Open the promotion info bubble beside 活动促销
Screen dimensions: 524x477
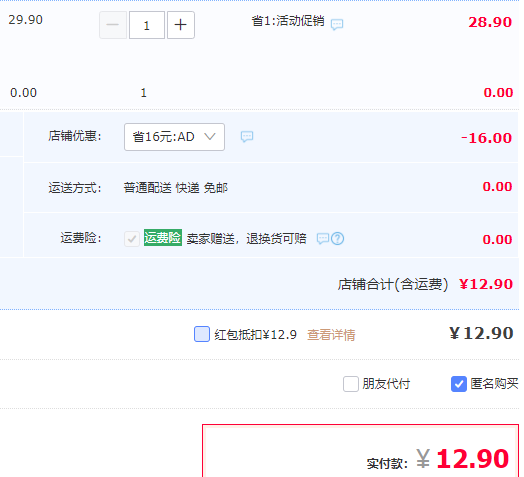click(337, 24)
